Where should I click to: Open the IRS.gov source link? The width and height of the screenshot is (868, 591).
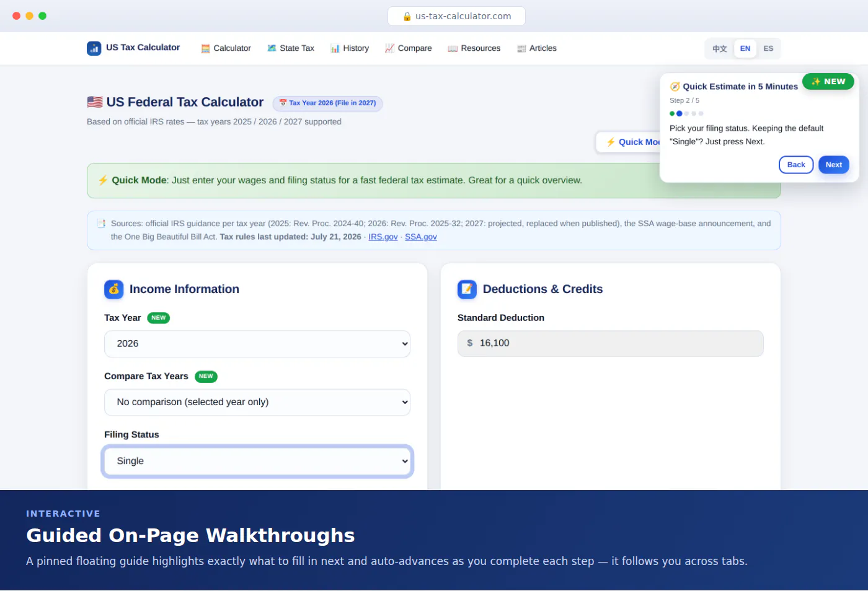[383, 237]
